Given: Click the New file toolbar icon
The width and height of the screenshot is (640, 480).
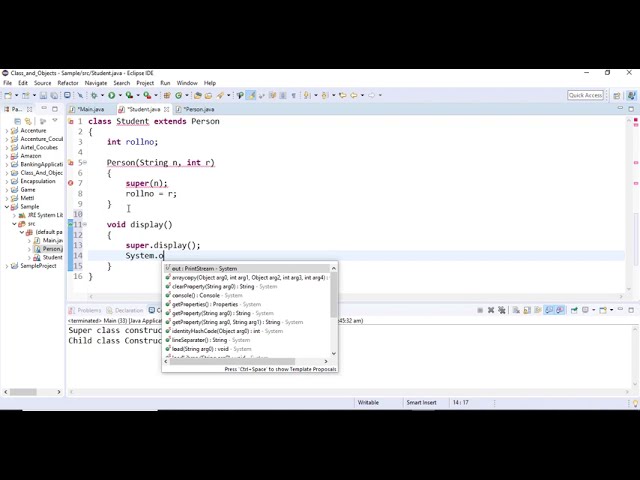Looking at the screenshot, I should tap(8, 96).
